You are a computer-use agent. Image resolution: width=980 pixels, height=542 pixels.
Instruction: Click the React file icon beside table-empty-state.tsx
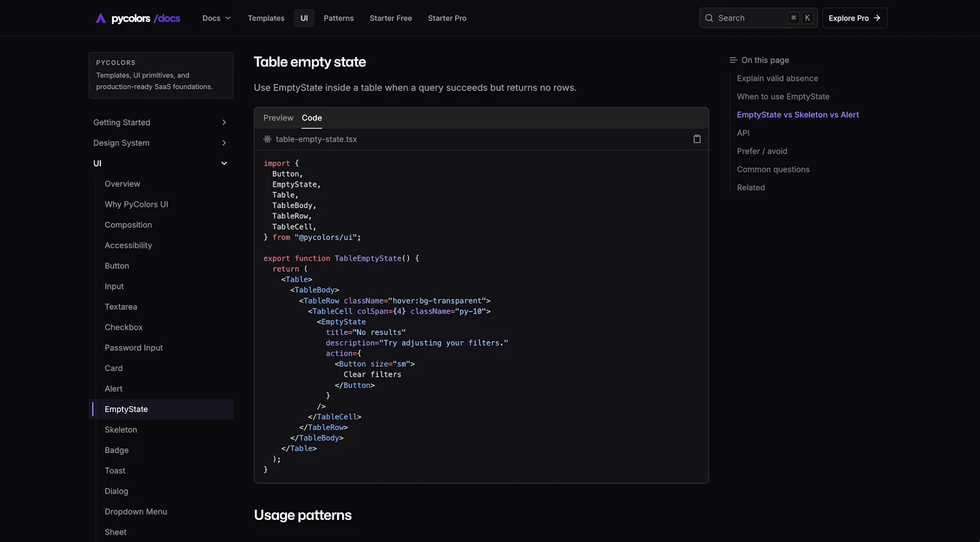point(268,140)
